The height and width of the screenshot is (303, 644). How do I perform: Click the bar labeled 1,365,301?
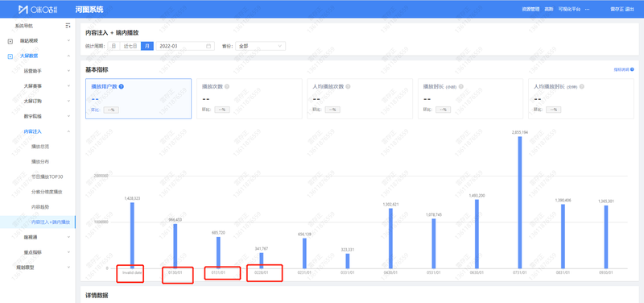point(606,237)
